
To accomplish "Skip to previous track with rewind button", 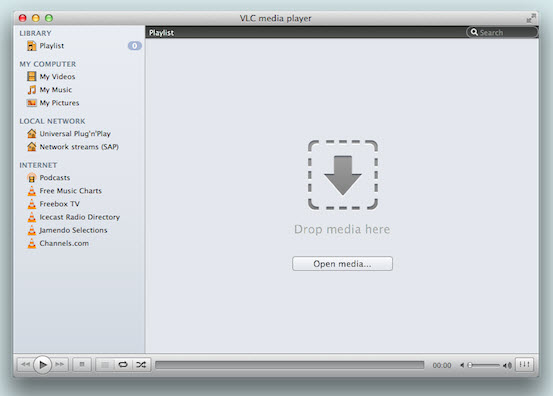I will pyautogui.click(x=25, y=364).
